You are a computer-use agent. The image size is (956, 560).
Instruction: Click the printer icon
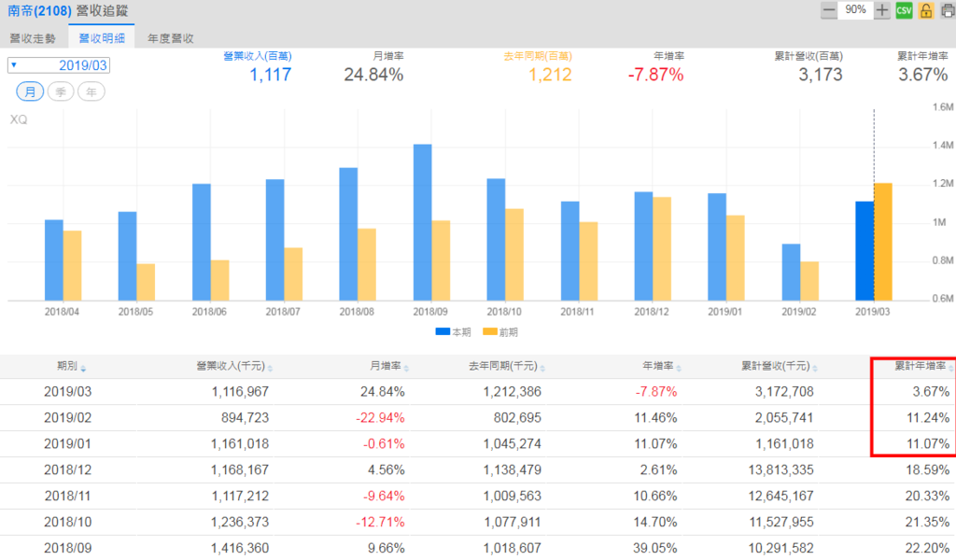tap(949, 10)
